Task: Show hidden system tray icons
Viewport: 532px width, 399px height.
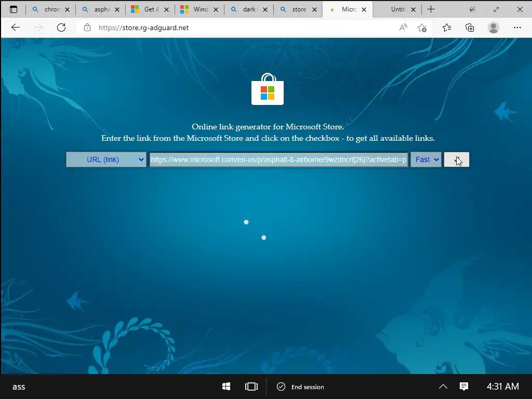Action: point(443,387)
